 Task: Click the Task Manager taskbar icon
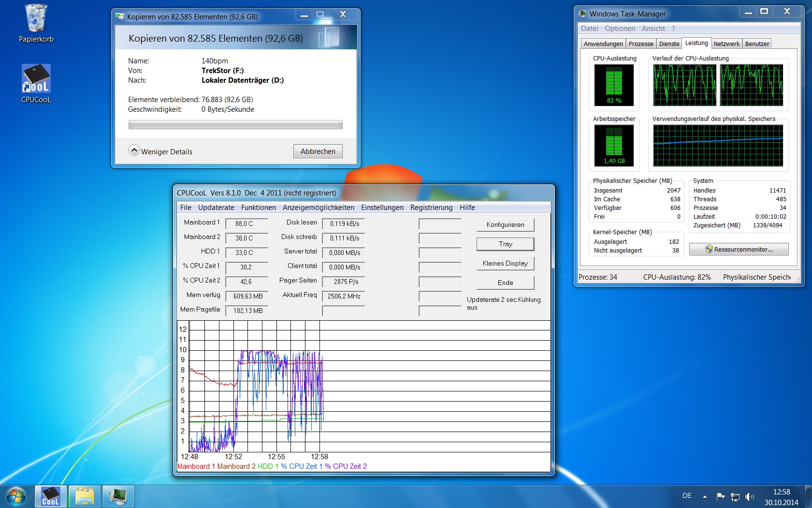[118, 496]
